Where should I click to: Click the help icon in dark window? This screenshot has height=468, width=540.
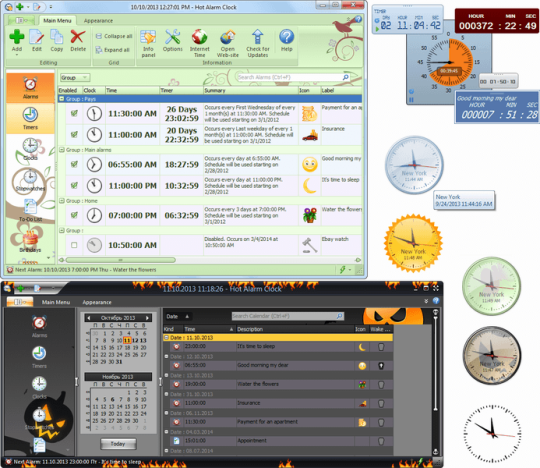(436, 301)
